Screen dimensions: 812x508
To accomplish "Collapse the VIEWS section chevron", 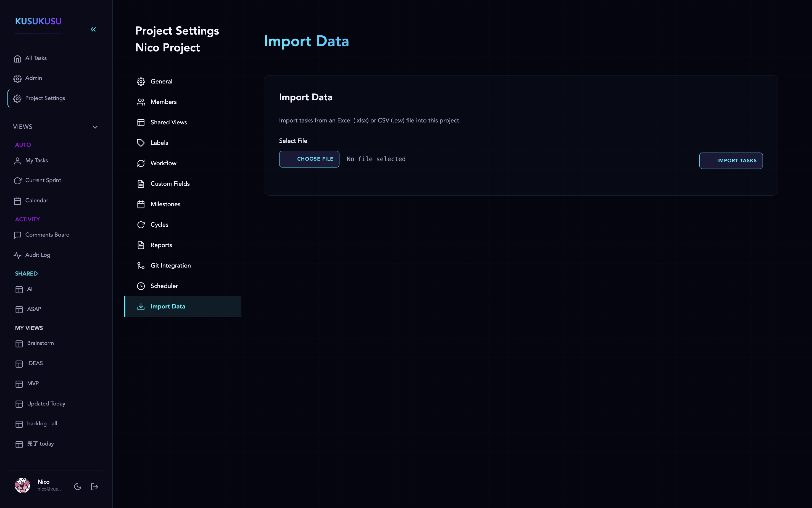I will [95, 127].
